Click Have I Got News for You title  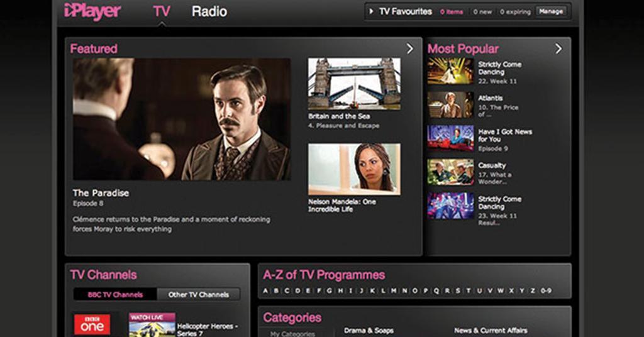[505, 135]
